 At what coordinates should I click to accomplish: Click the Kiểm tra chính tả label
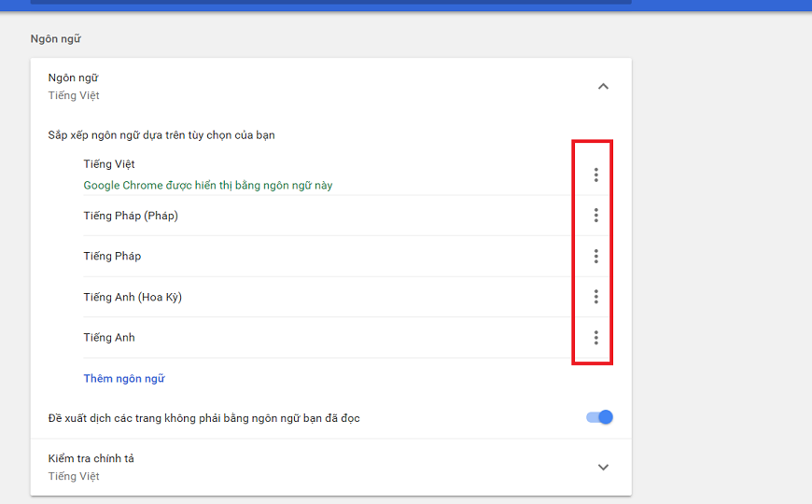pos(91,458)
